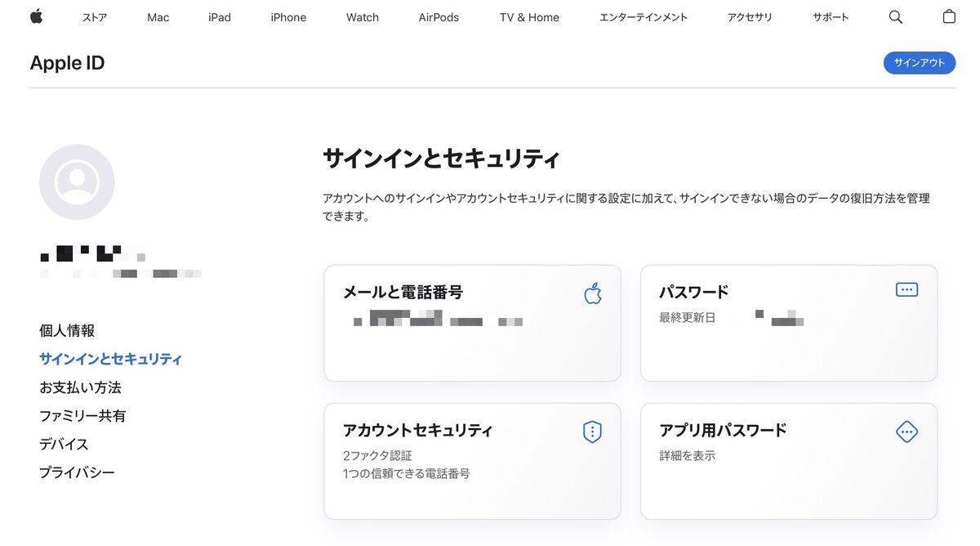This screenshot has height=546, width=980.
Task: Click the 最終更新日 label
Action: coord(687,317)
